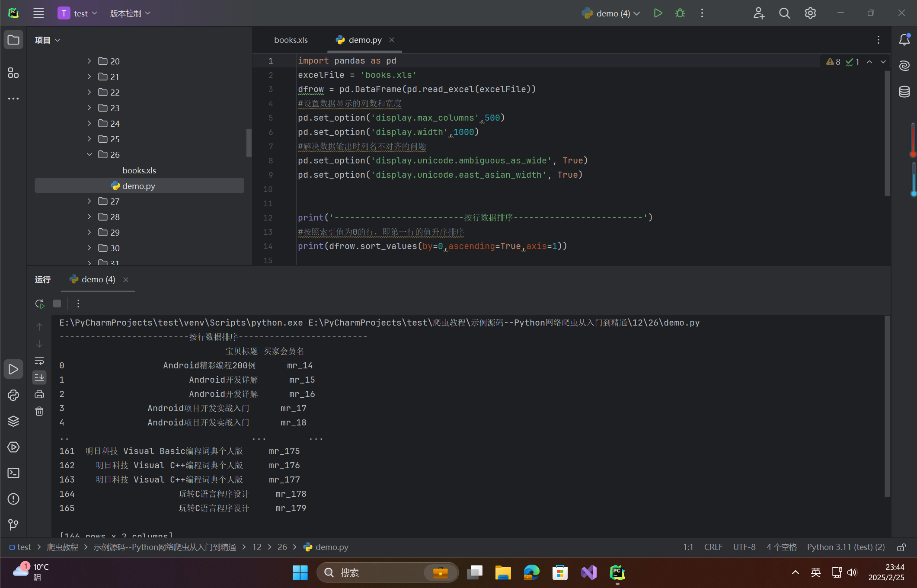This screenshot has height=588, width=917.
Task: Open the Database tool window icon
Action: [x=904, y=92]
